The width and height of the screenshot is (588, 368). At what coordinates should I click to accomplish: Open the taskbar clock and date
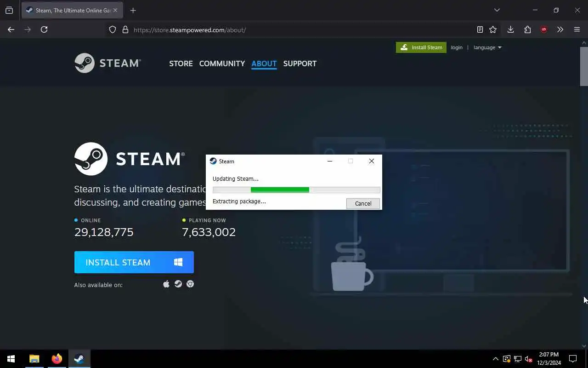coord(549,359)
